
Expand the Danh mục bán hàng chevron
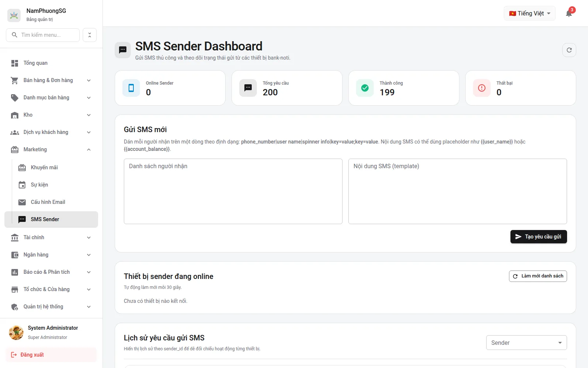89,98
